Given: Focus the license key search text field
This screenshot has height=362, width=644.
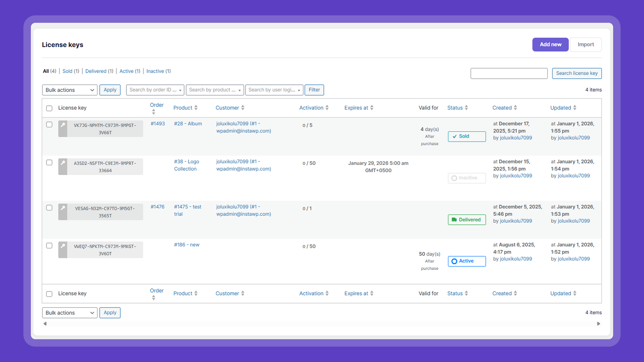Looking at the screenshot, I should (509, 73).
